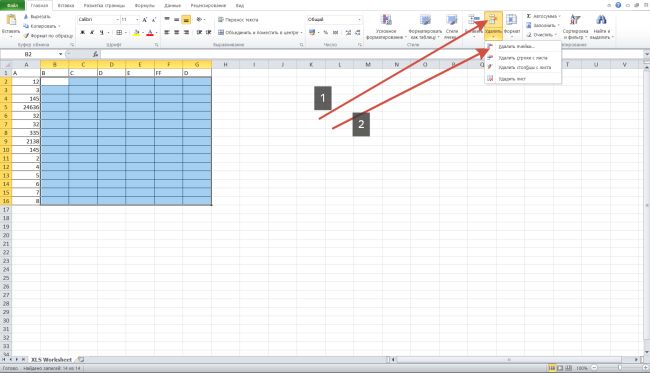The height and width of the screenshot is (373, 650).
Task: Open the merge and center dropdown arrow
Action: tap(301, 32)
